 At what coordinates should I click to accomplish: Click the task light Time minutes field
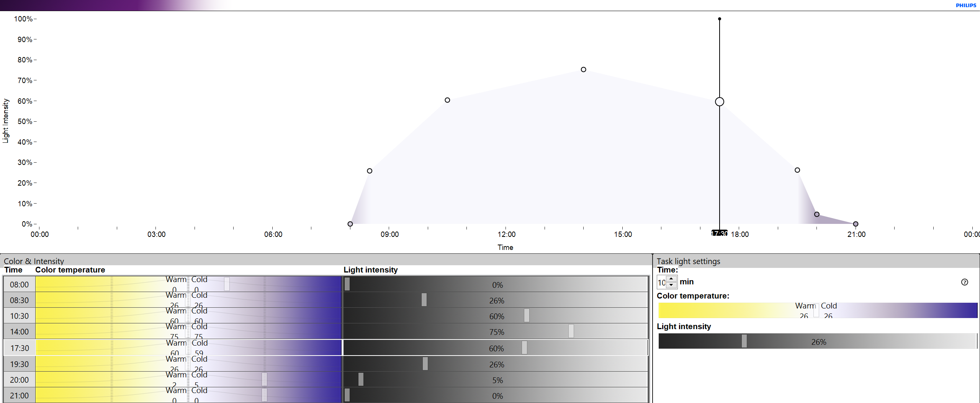(x=662, y=282)
